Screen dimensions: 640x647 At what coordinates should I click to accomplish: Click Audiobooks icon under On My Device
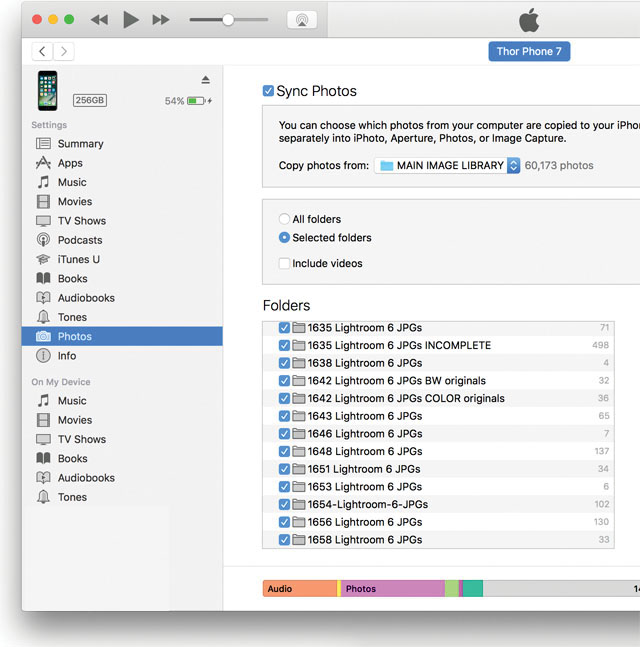43,477
